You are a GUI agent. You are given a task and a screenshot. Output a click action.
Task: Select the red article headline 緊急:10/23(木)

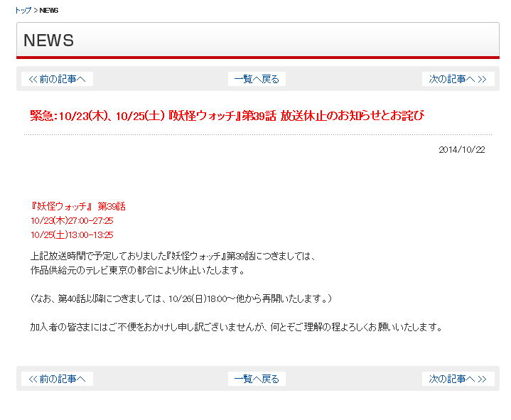pyautogui.click(x=227, y=116)
